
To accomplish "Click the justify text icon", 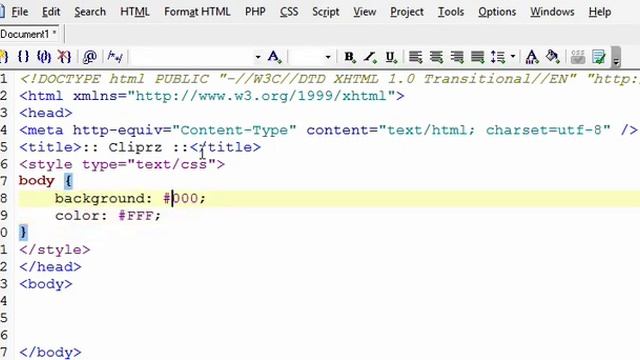I will pos(477,57).
